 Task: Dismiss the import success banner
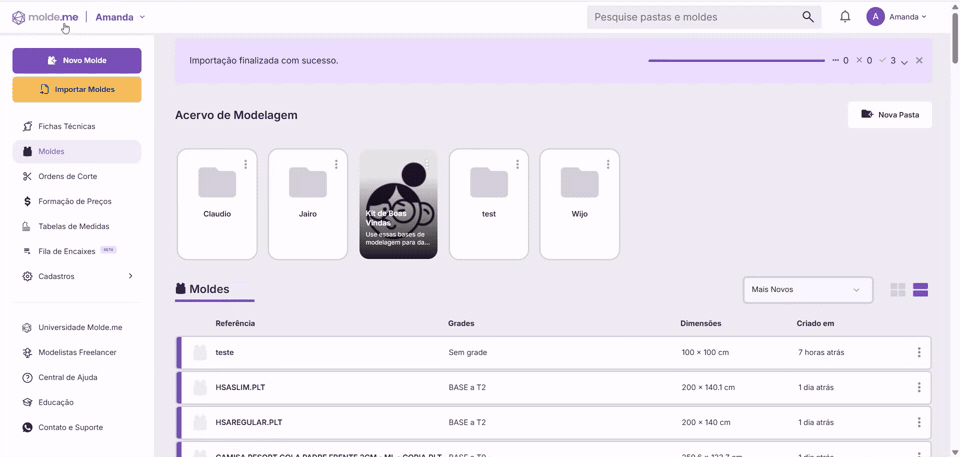919,61
